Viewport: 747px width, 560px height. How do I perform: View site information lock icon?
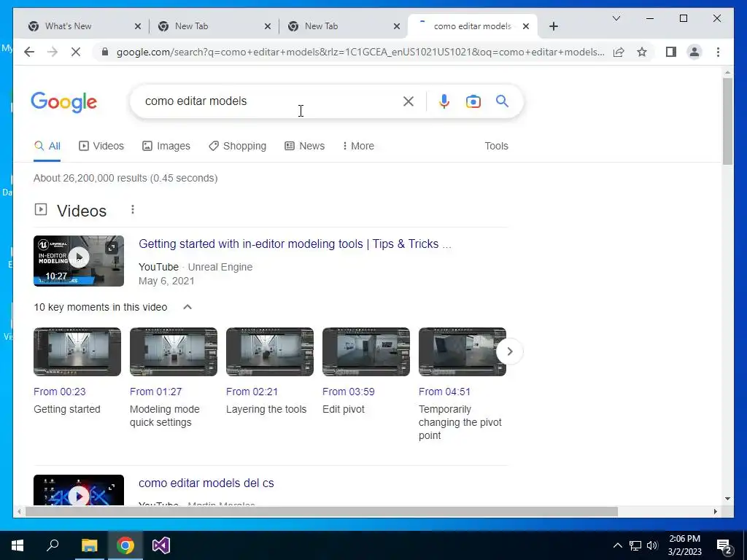[x=105, y=52]
